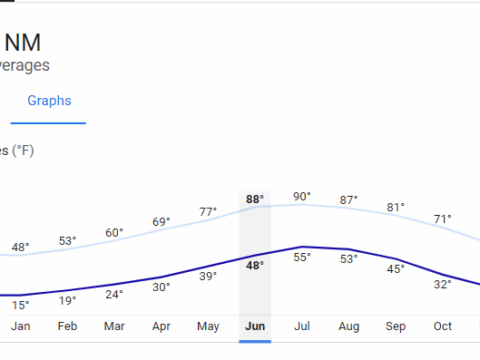Click the bold 48° June low value
The image size is (480, 360).
tap(255, 266)
